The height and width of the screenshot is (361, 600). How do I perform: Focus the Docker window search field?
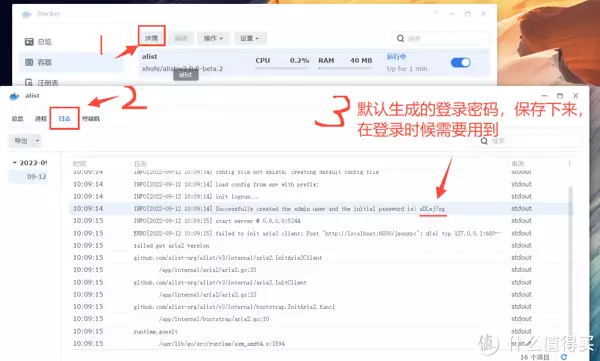[x=441, y=38]
